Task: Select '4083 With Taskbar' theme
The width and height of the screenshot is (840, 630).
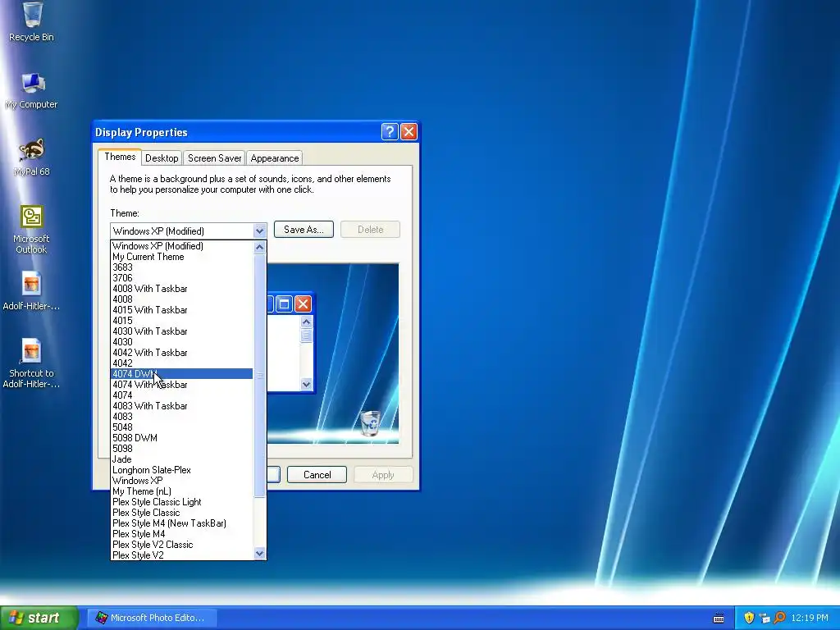Action: [181, 406]
